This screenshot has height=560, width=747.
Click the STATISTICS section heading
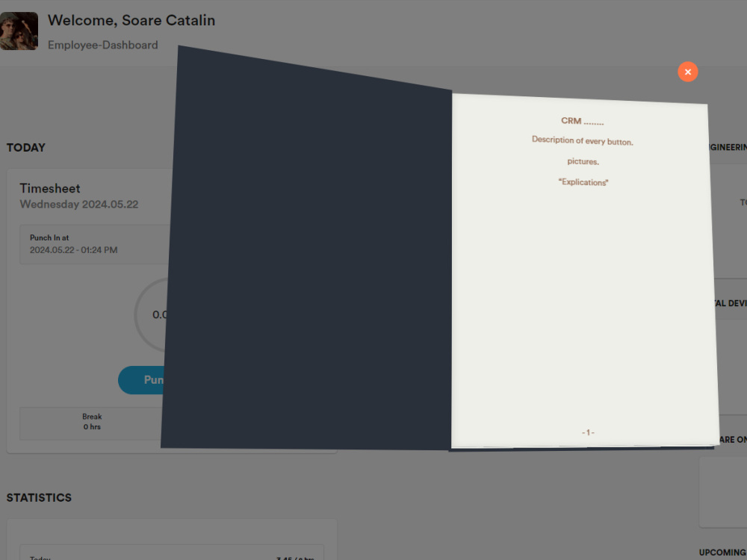39,497
